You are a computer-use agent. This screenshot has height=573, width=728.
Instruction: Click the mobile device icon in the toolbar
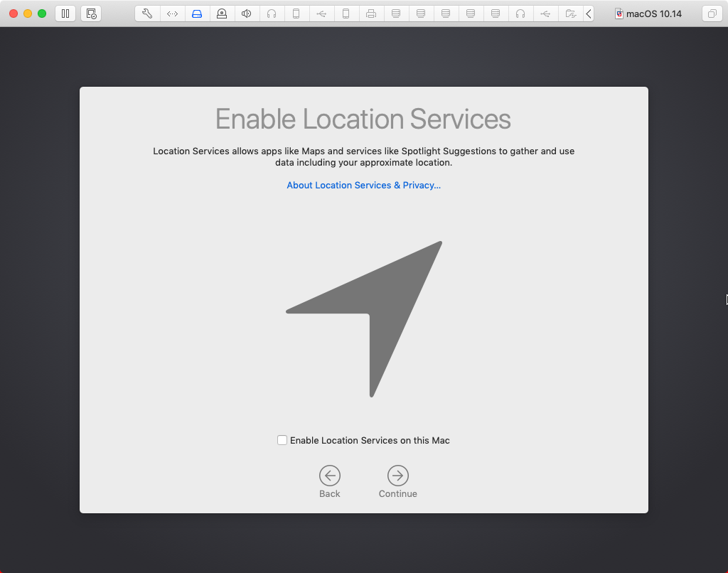(296, 13)
